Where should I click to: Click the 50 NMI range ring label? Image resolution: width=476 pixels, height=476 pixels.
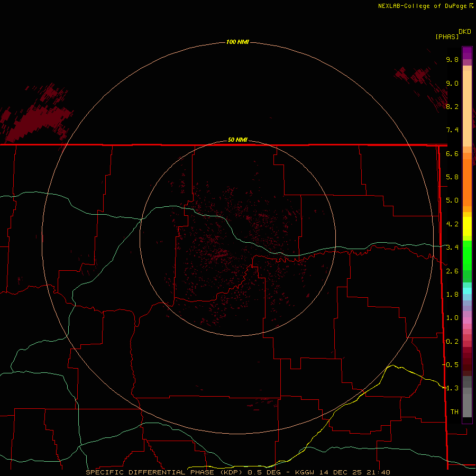tap(237, 140)
